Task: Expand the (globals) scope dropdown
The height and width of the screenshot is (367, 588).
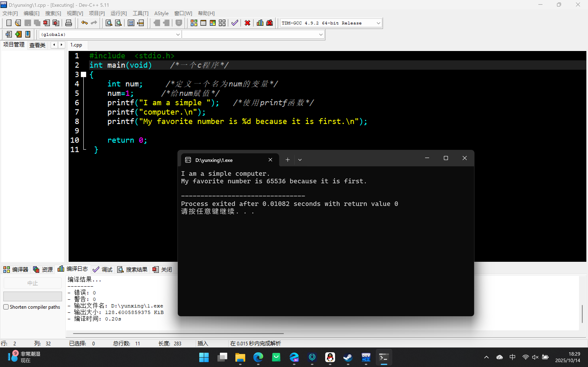Action: [x=178, y=34]
